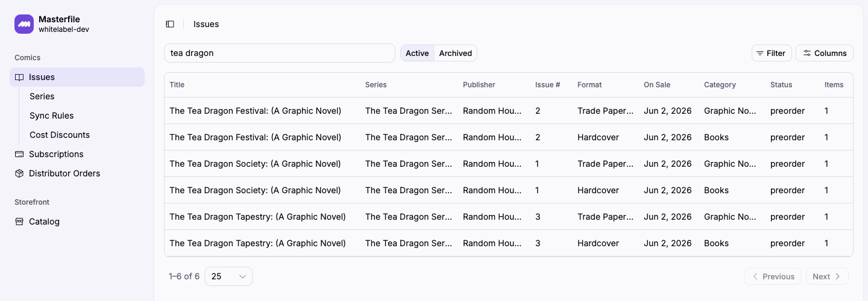Click the Issues book icon in sidebar
The image size is (868, 301).
[x=19, y=77]
